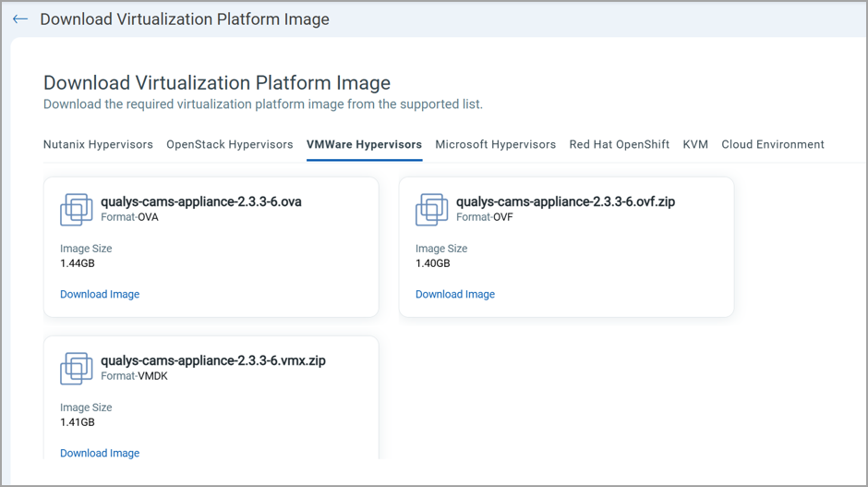The width and height of the screenshot is (868, 487).
Task: Click the OVF zip appliance image icon
Action: pos(432,210)
